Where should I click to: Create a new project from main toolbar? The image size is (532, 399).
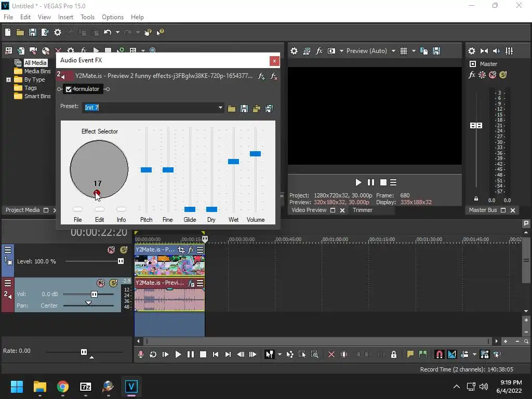(8, 32)
